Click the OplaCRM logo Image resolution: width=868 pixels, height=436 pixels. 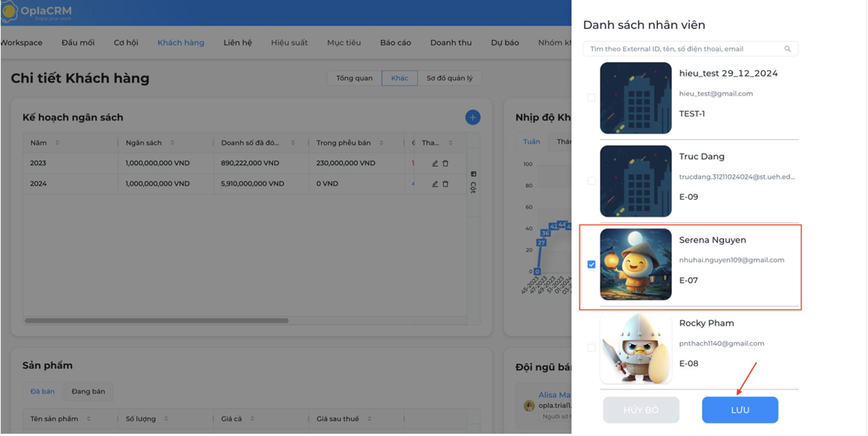click(x=37, y=12)
